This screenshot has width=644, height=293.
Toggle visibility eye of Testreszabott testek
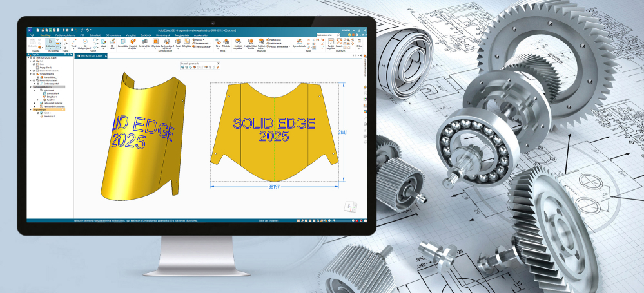(34, 74)
